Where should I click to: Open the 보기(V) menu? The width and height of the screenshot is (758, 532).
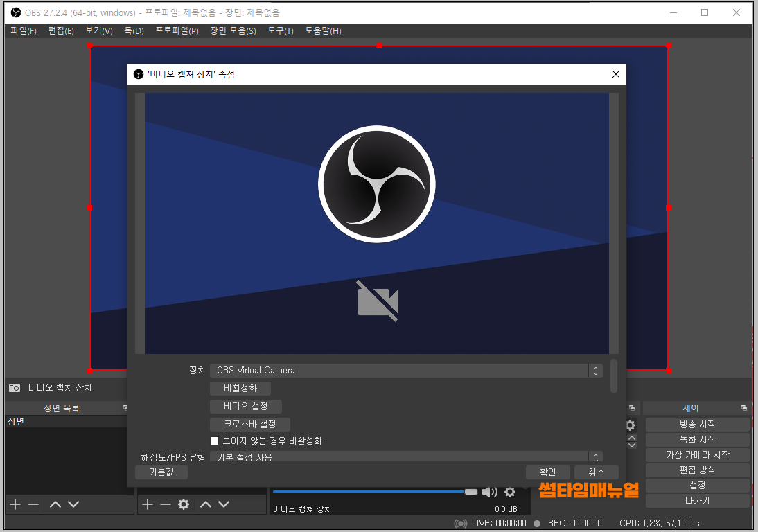coord(99,31)
